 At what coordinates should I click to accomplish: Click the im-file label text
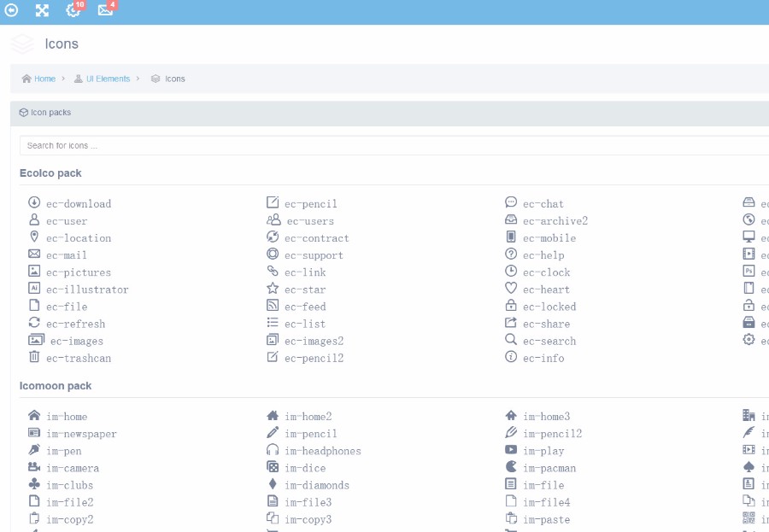(x=543, y=485)
